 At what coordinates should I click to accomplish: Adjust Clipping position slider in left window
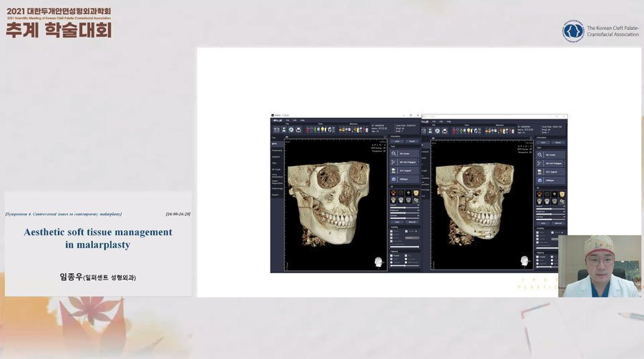404,265
